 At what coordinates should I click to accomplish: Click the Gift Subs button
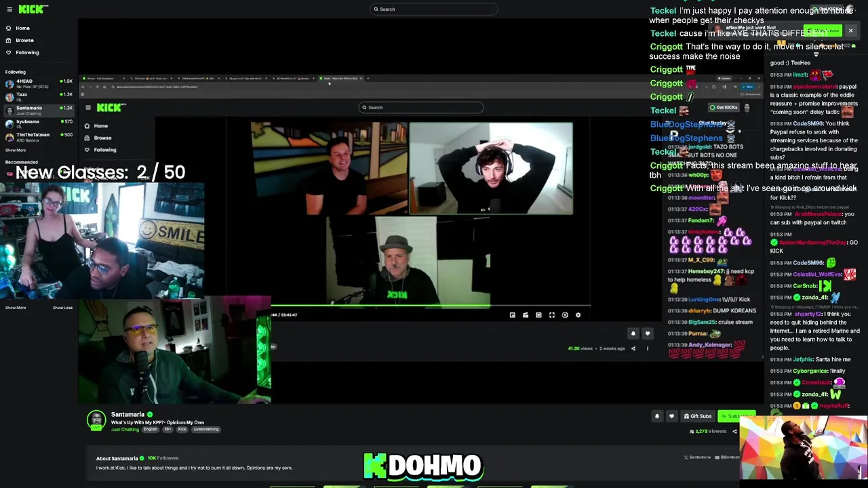(698, 416)
